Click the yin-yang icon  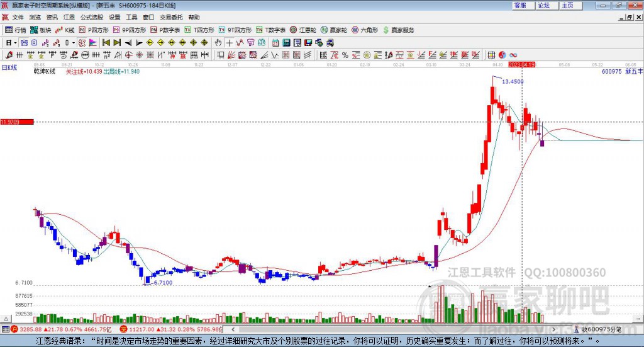point(502,55)
